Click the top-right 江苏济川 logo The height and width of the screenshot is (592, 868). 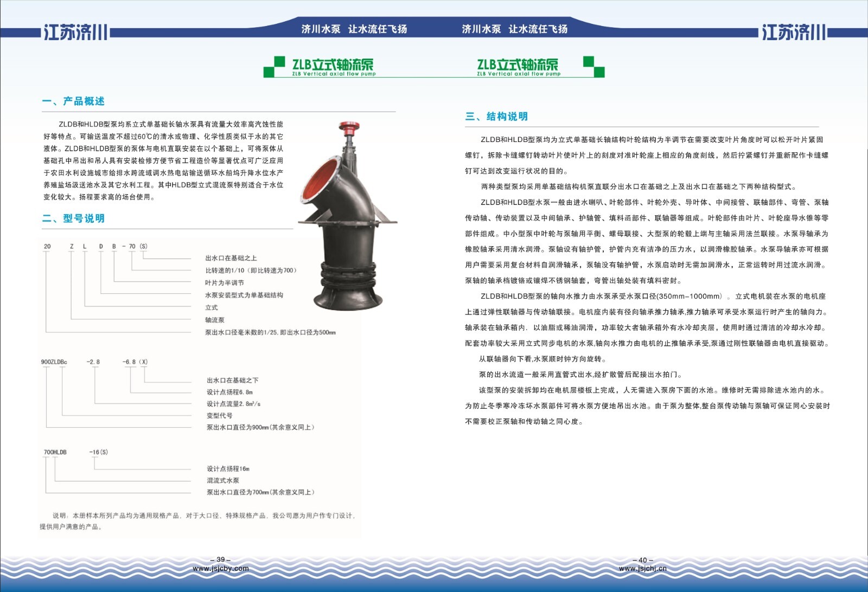793,33
